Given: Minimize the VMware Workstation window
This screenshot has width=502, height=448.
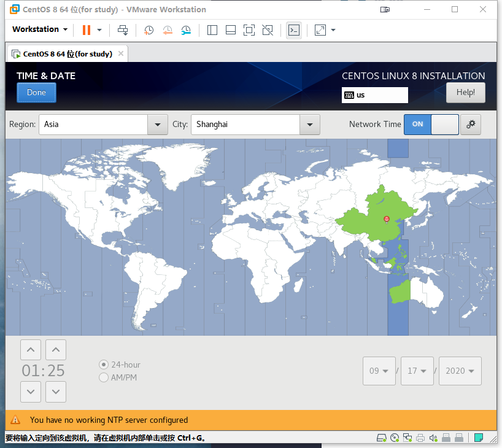Looking at the screenshot, I should click(x=427, y=9).
